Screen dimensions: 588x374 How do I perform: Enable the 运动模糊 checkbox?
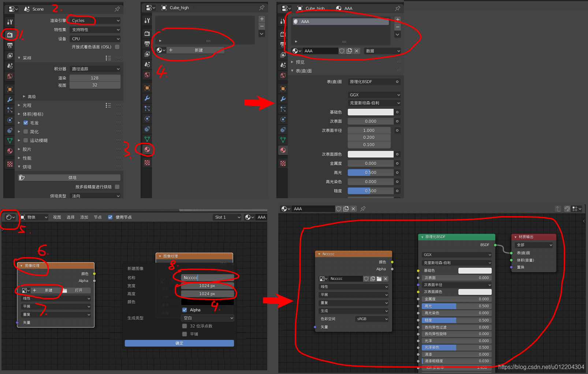[26, 141]
